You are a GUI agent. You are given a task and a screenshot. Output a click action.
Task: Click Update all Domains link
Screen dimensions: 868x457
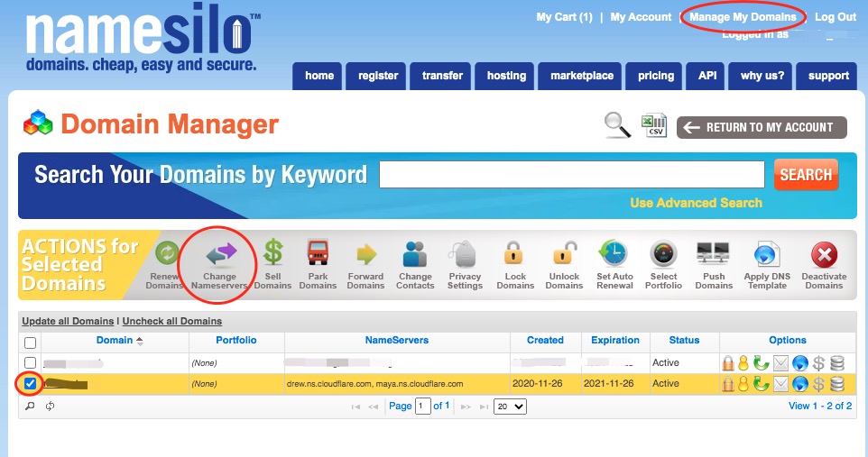[68, 321]
